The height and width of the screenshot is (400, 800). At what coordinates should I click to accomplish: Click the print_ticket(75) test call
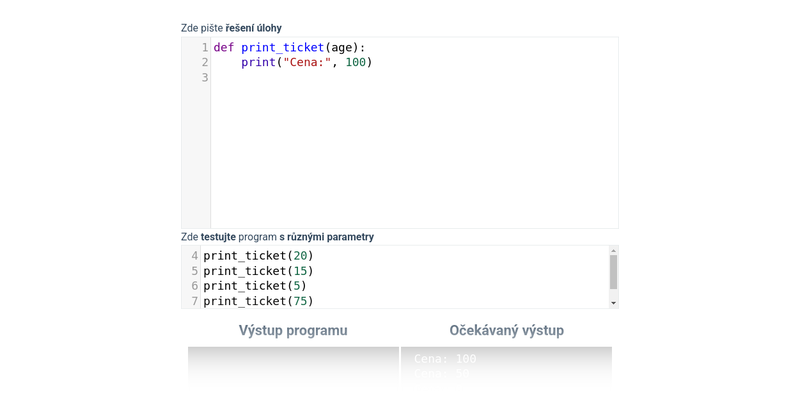tap(258, 301)
